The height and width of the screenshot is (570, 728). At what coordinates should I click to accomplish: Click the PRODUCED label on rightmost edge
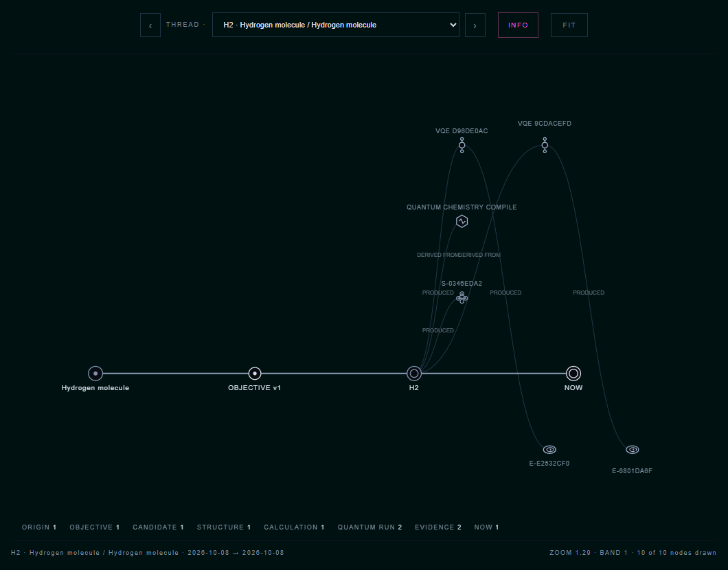click(x=589, y=293)
